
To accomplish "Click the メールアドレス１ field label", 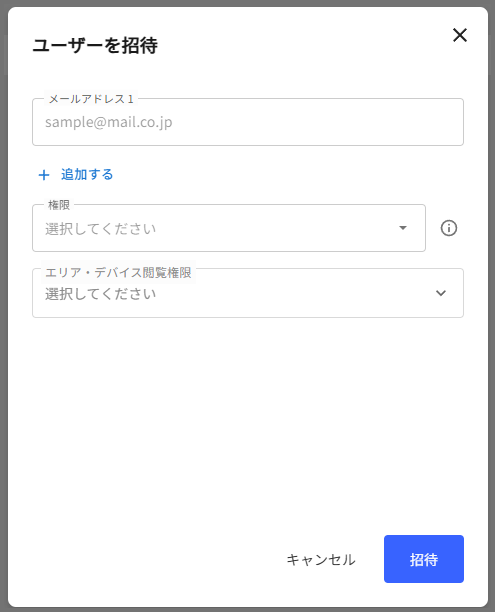I will [x=91, y=99].
